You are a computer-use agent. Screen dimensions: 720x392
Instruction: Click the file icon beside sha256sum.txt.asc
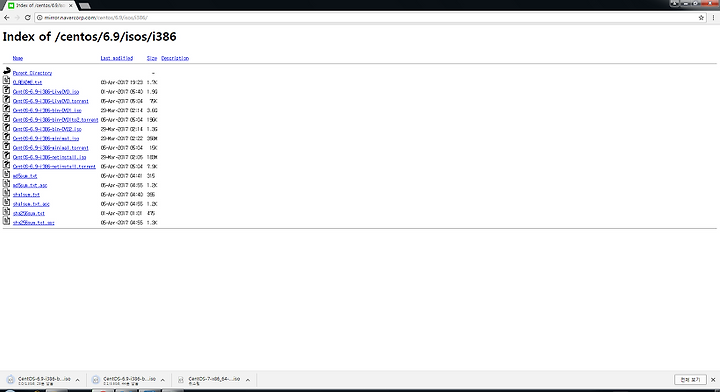pos(6,221)
